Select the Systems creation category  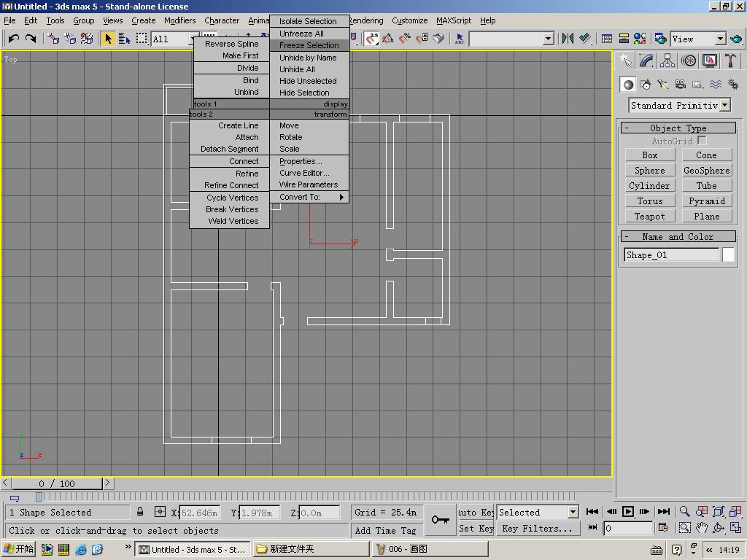click(x=732, y=85)
